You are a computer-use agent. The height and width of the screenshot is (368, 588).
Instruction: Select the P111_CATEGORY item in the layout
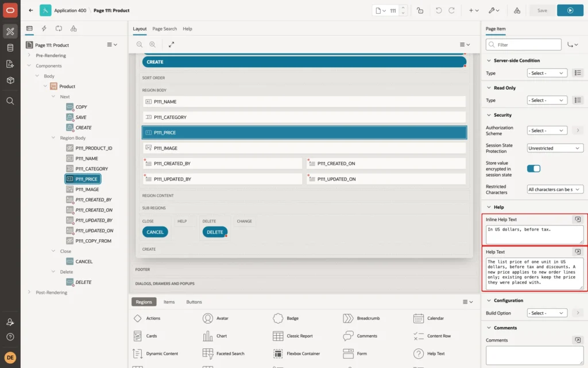coord(304,117)
